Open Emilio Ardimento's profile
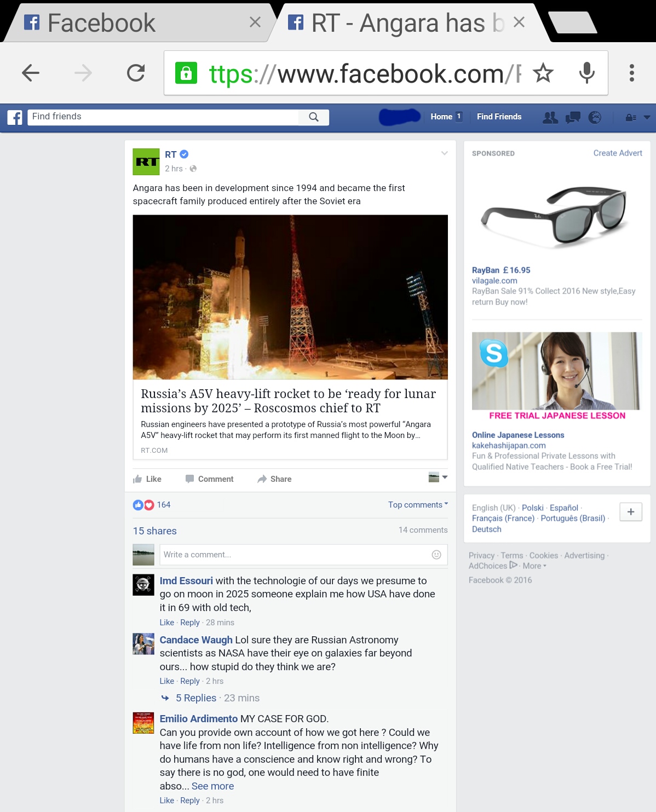Screen dimensions: 656x812 199,719
